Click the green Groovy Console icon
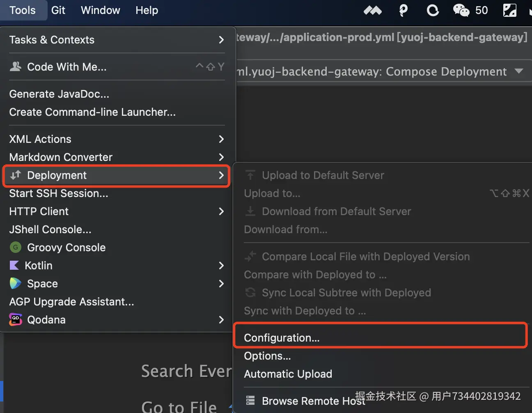This screenshot has width=532, height=413. 16,247
